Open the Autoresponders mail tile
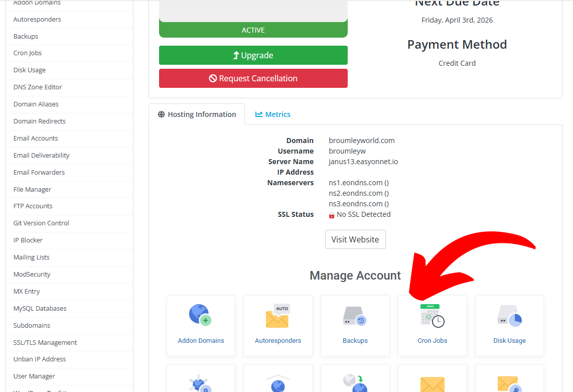The height and width of the screenshot is (392, 573). (277, 325)
